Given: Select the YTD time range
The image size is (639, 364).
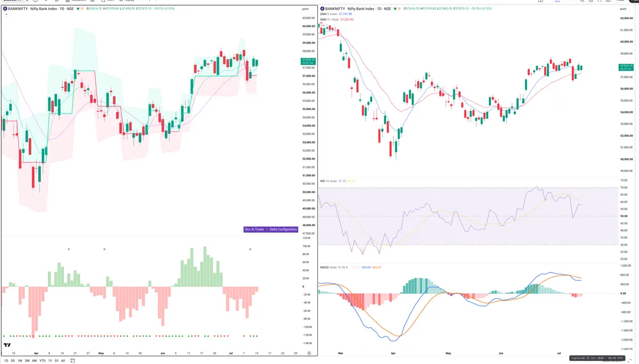Looking at the screenshot, I should tap(42, 360).
